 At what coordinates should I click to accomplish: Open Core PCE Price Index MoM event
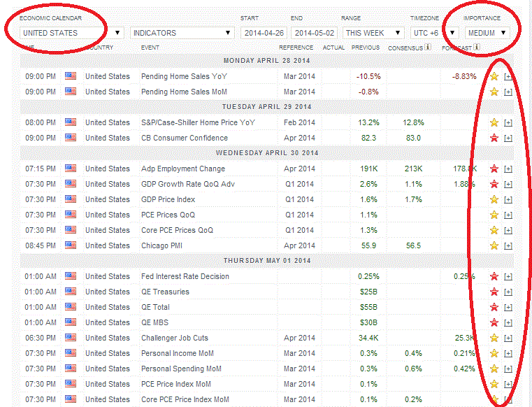click(185, 399)
